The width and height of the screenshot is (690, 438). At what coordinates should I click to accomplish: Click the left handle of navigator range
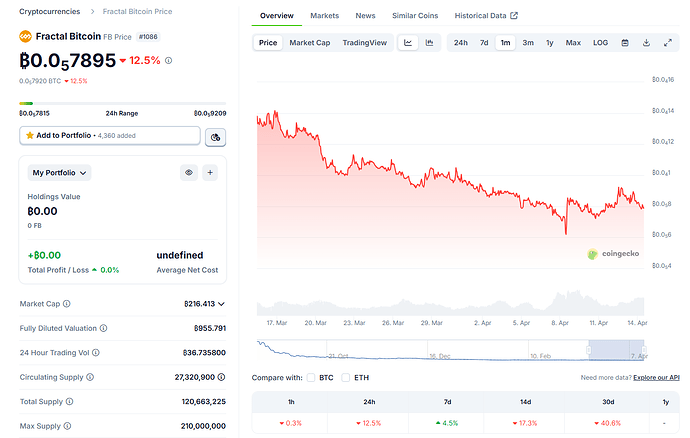click(588, 350)
